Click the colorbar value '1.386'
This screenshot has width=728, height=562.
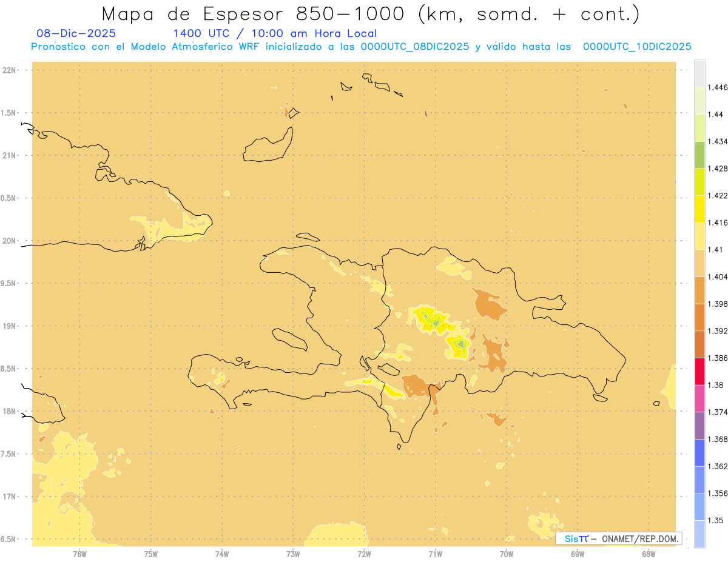coord(718,358)
